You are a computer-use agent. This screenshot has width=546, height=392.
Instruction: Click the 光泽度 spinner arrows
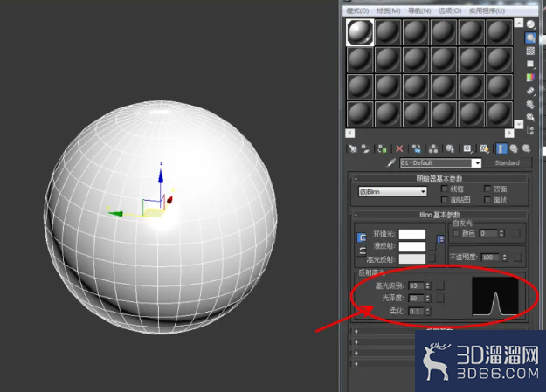427,299
